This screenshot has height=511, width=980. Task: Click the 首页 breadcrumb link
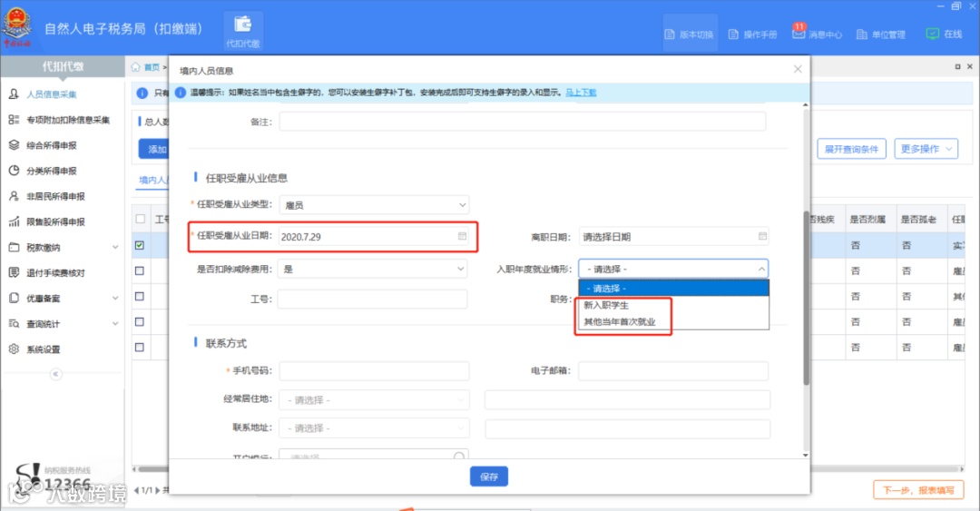(x=152, y=67)
